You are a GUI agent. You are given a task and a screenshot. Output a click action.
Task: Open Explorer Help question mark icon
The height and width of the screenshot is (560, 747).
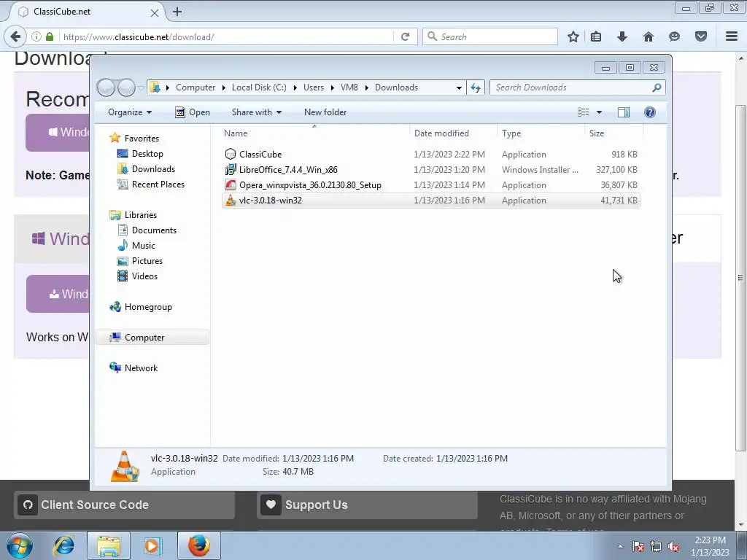[650, 112]
